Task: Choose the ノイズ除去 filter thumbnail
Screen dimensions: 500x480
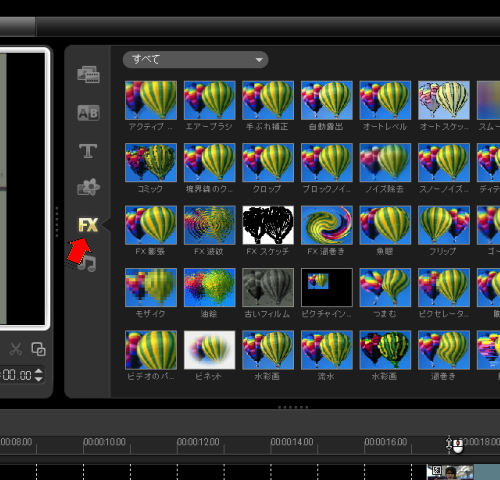Action: [x=385, y=162]
